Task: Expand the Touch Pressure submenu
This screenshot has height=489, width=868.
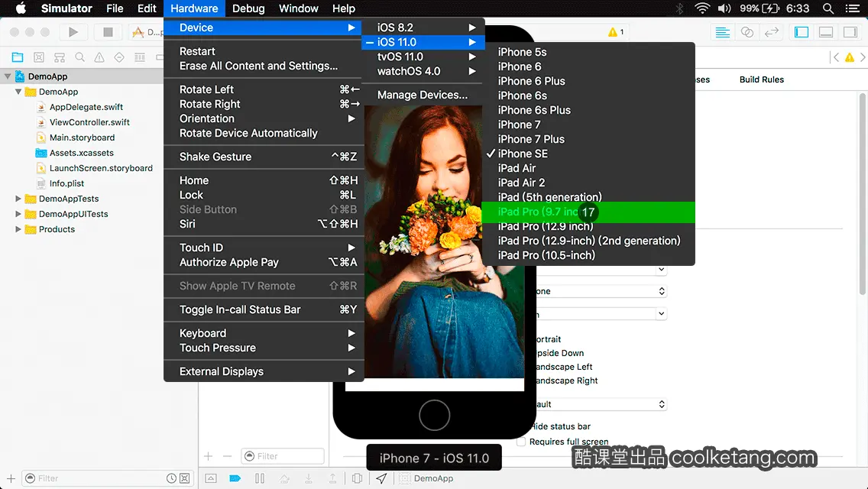Action: (264, 348)
